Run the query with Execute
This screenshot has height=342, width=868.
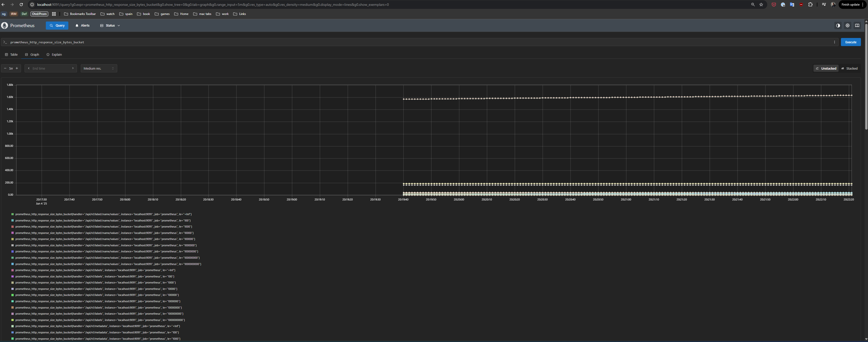click(851, 42)
